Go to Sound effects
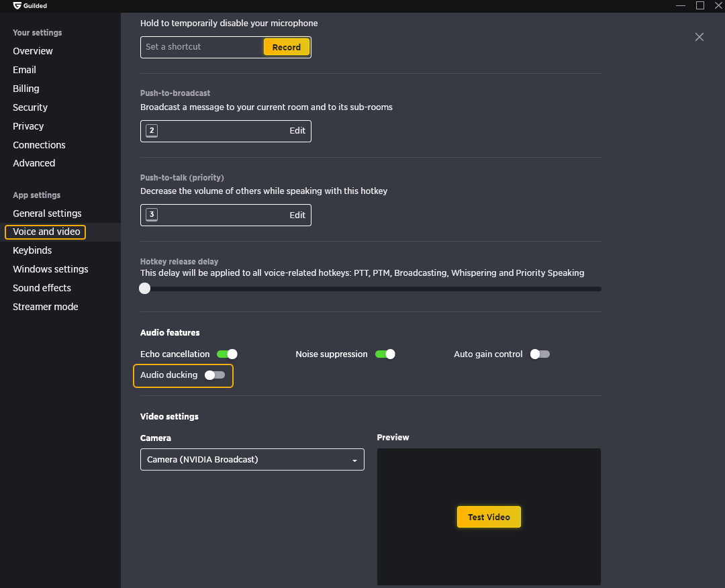 pos(42,288)
